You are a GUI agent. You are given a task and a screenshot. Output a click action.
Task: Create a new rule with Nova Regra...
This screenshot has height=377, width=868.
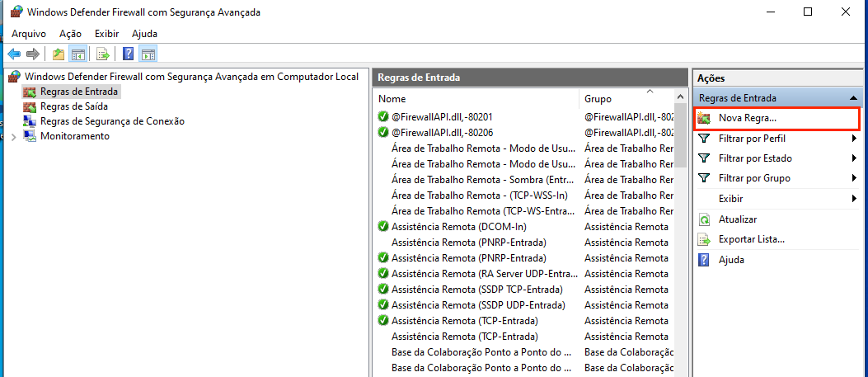(x=748, y=118)
